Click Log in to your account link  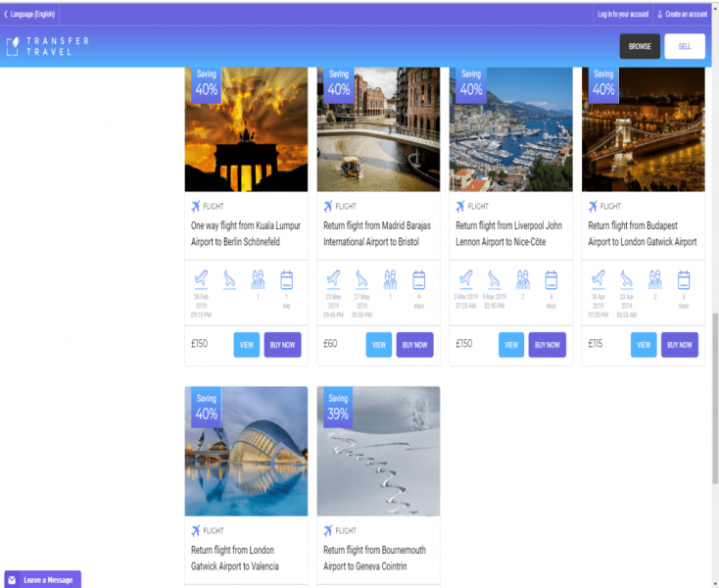click(x=623, y=15)
